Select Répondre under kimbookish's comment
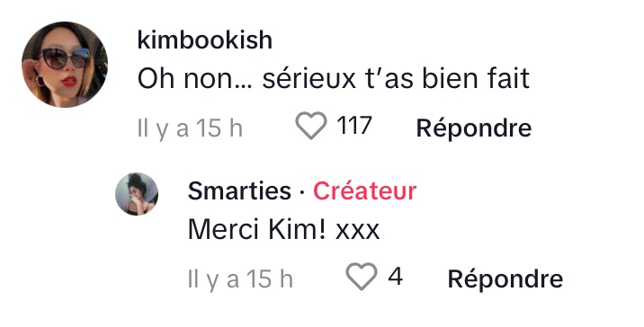Screen dimensions: 644x327 coord(473,128)
